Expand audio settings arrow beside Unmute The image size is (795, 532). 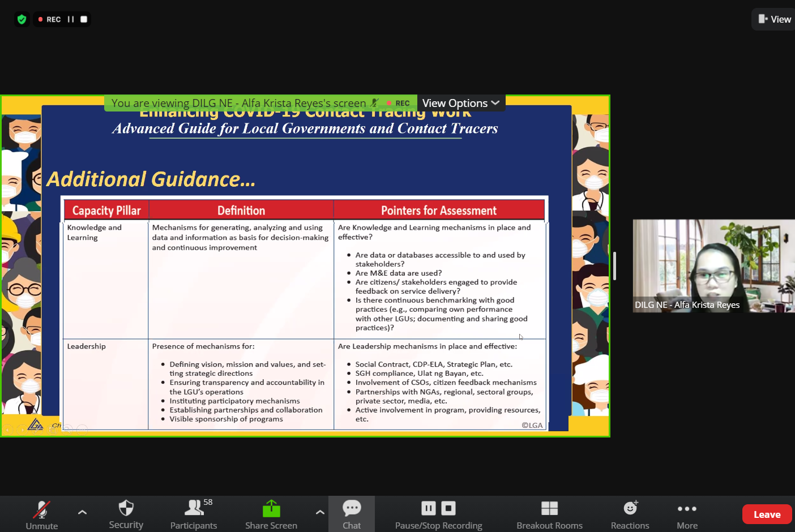(x=82, y=512)
